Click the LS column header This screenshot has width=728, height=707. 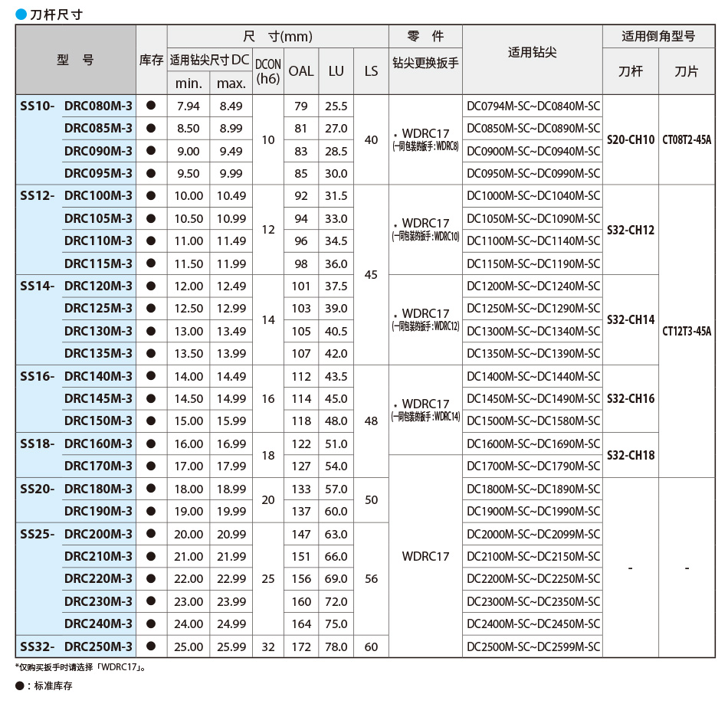pyautogui.click(x=371, y=71)
